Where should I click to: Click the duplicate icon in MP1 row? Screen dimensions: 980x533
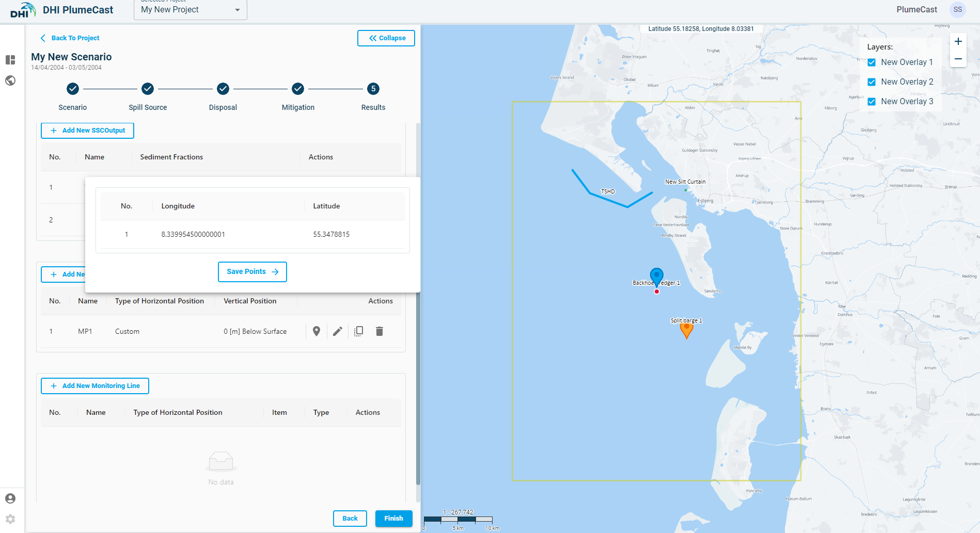coord(358,331)
